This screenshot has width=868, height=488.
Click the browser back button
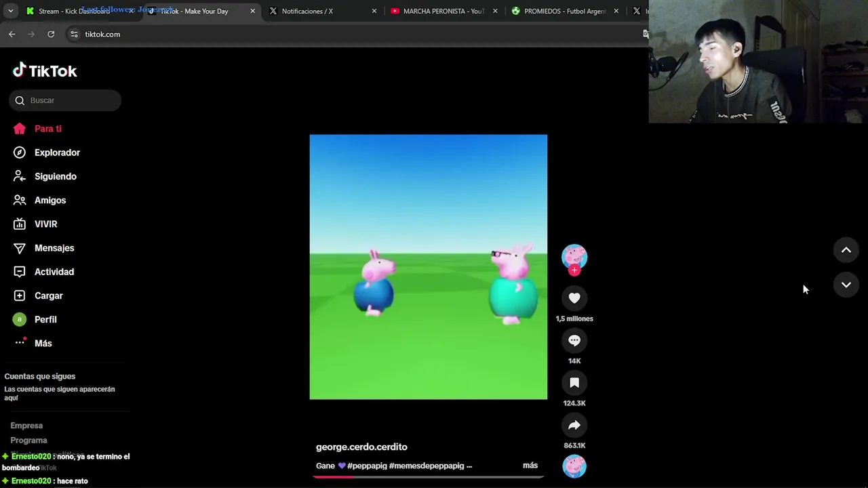click(12, 34)
